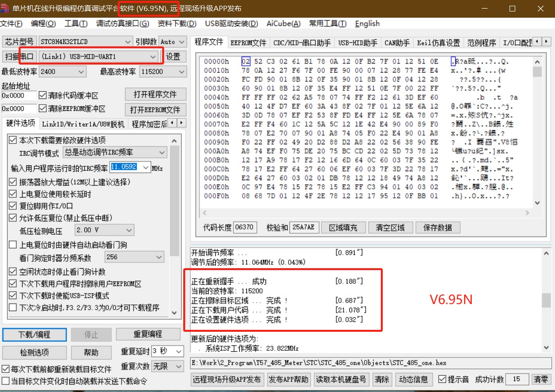Select the CDC/HID-串口助手 tab
Screen dimensions: 555x392
pos(302,43)
